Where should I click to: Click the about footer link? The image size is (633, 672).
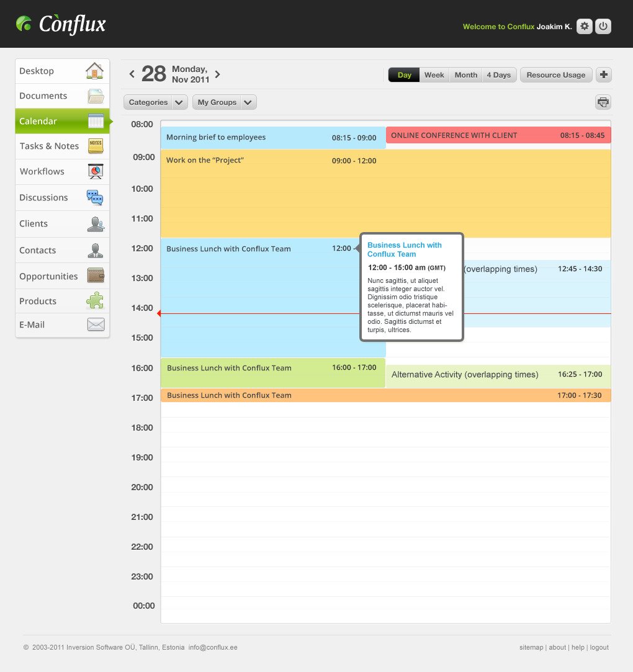557,647
